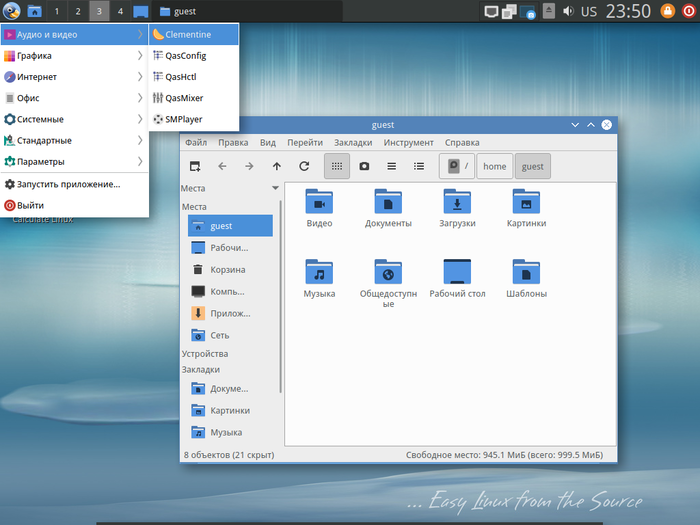Switch to workspace 4

tap(120, 12)
